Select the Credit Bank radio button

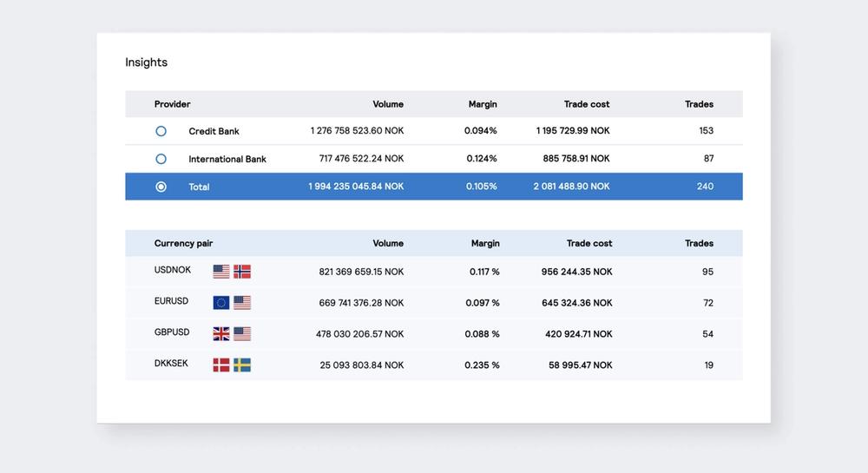pyautogui.click(x=161, y=131)
